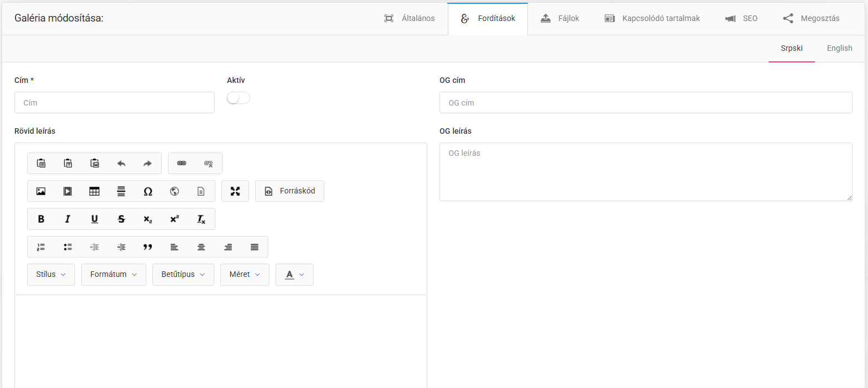Insert special character with Omega icon
Screen dimensions: 868x388
148,191
